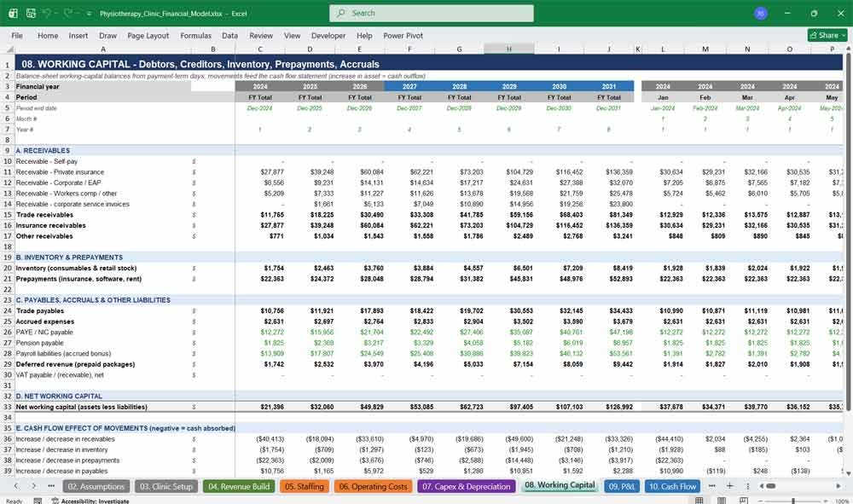Click Trade payables 2024 value $10,756

272,311
